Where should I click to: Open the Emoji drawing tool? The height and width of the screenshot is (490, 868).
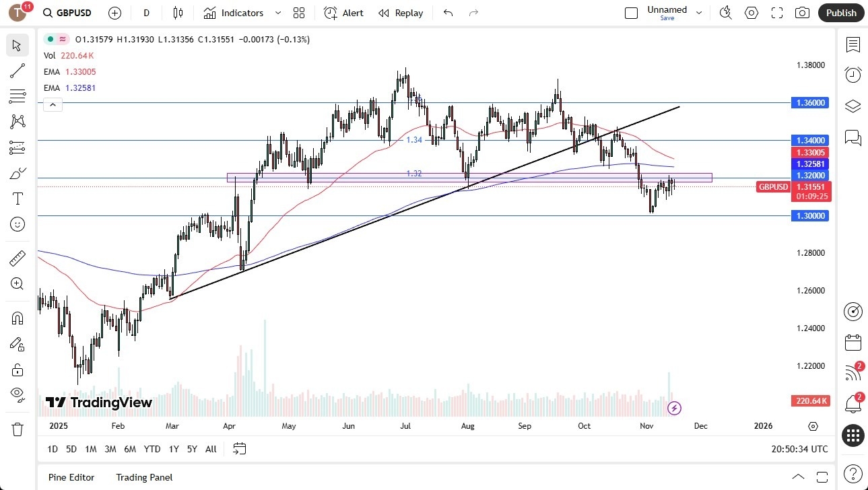pos(17,224)
